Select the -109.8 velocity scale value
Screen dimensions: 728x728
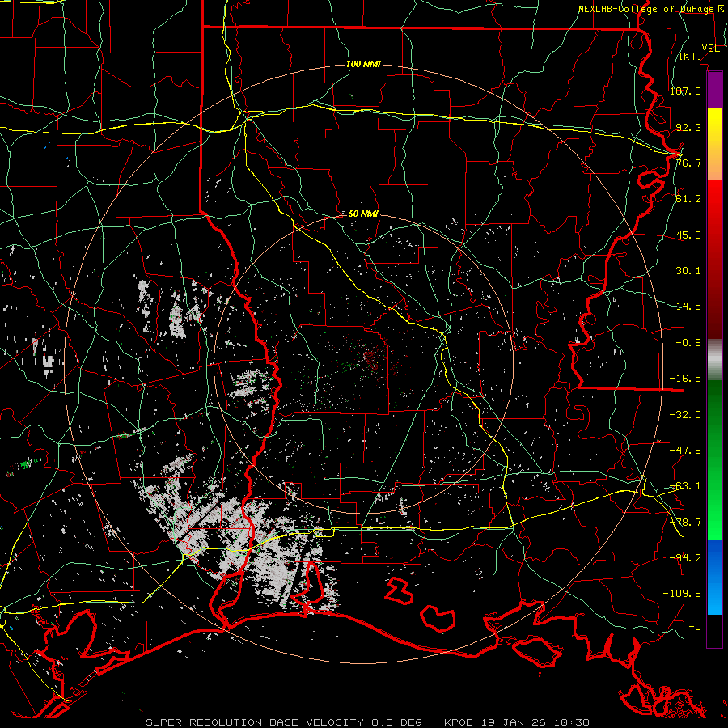(x=682, y=594)
